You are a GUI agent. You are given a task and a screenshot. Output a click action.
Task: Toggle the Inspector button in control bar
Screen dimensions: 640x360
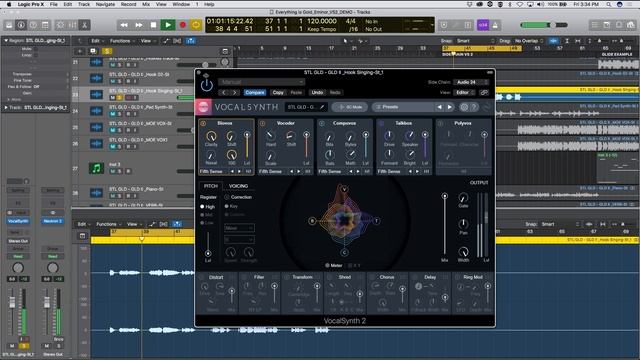coord(21,25)
